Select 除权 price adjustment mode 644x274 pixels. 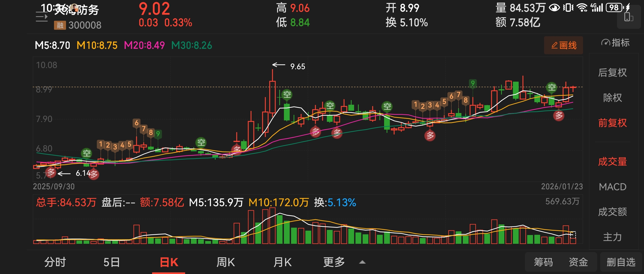[x=612, y=98]
